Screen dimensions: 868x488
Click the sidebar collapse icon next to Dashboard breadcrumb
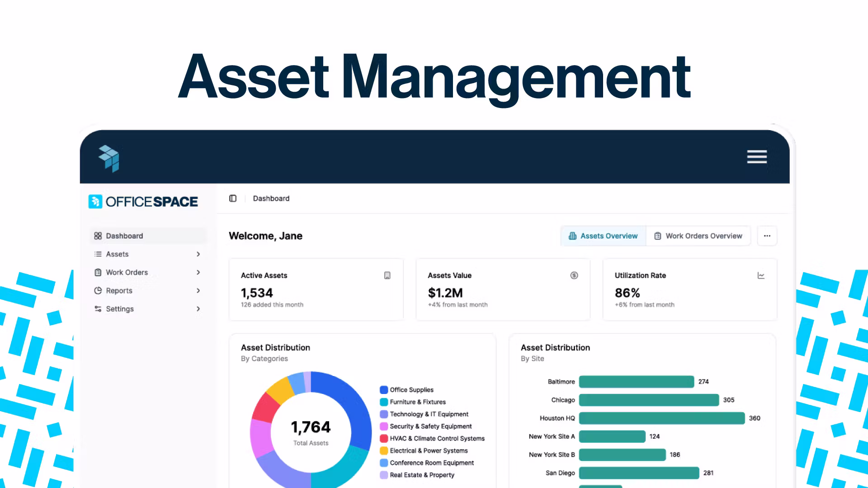tap(233, 198)
